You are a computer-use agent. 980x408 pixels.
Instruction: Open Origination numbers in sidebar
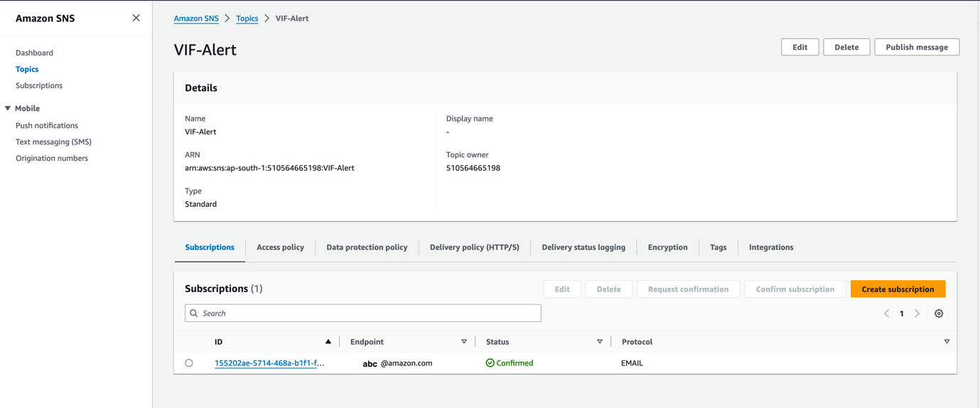pyautogui.click(x=52, y=158)
